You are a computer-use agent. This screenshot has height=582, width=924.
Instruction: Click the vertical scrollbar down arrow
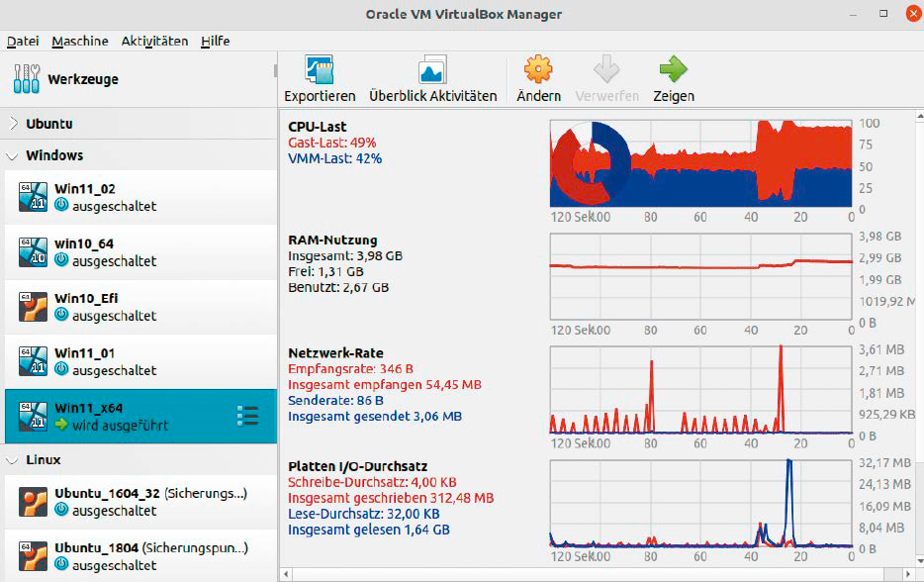pyautogui.click(x=920, y=559)
